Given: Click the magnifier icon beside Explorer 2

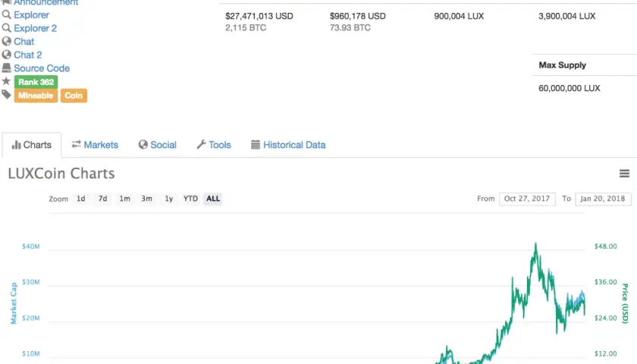Looking at the screenshot, I should pos(7,28).
